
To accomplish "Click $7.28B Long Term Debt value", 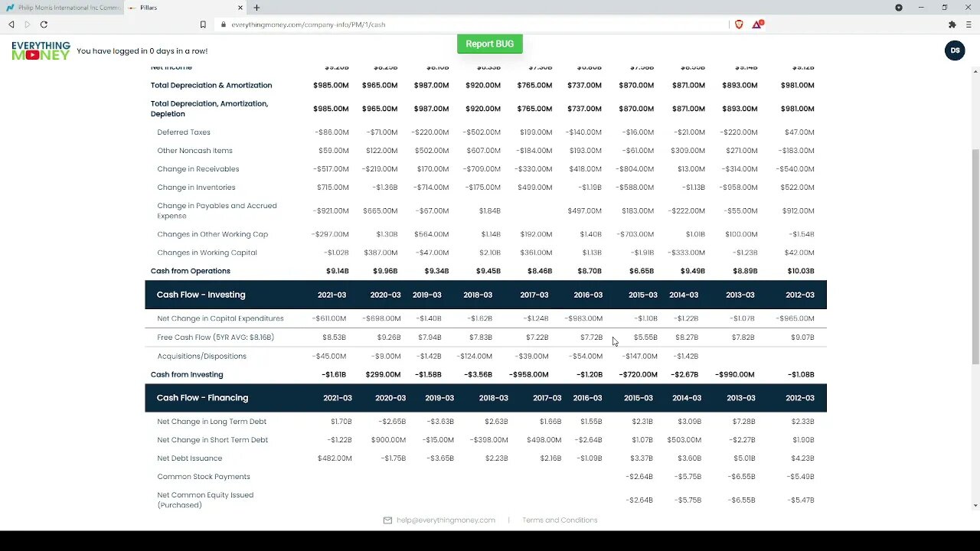I will coord(743,422).
